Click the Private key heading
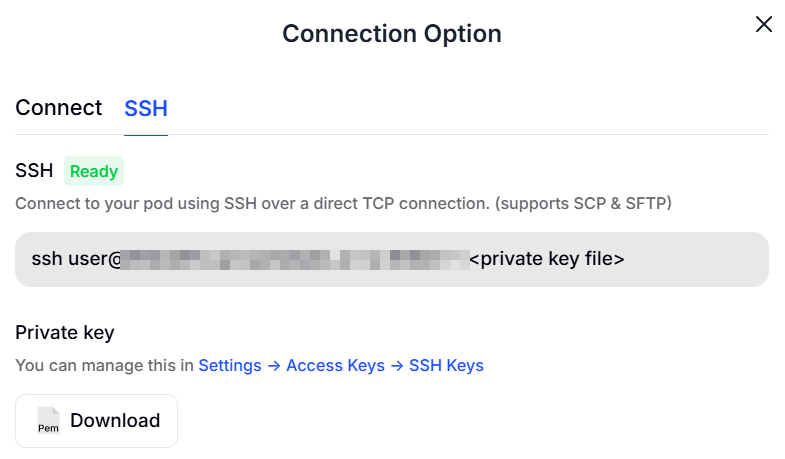785x459 pixels. (65, 333)
